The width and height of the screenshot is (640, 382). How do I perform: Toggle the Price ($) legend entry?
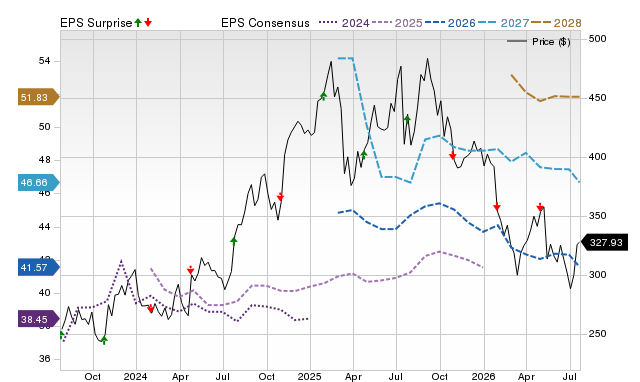(x=539, y=42)
